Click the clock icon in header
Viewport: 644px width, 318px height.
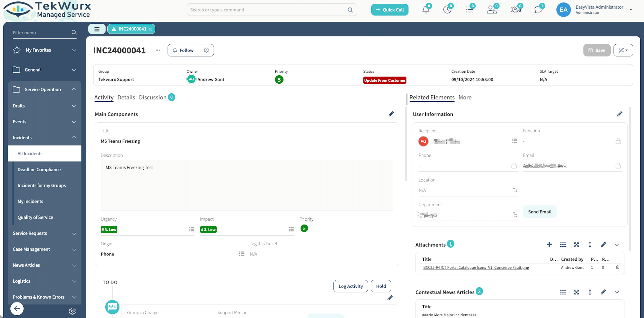tap(447, 10)
